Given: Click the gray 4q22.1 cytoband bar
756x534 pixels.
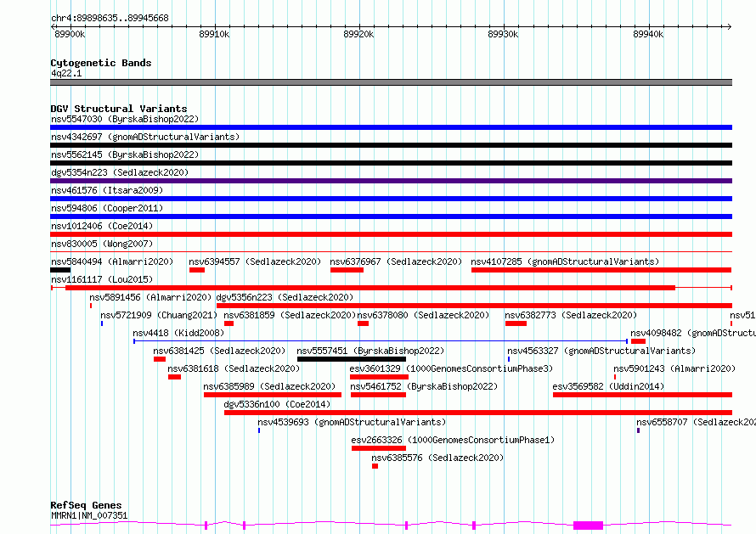Looking at the screenshot, I should [x=391, y=82].
